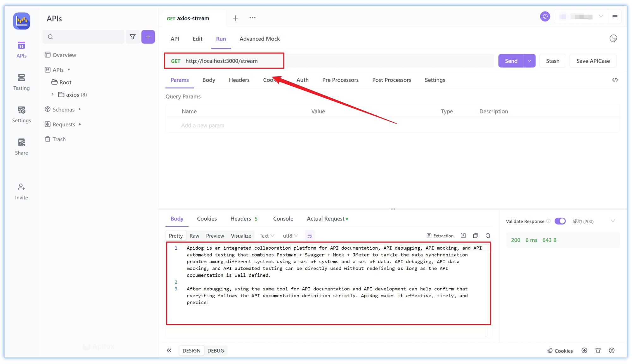Click the upload arrow icon in bottom bar
The height and width of the screenshot is (364, 632).
point(585,350)
